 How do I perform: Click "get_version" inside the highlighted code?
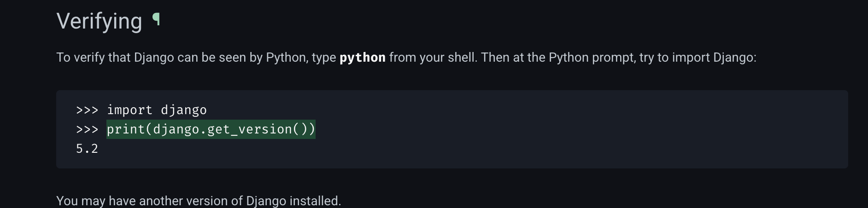point(234,129)
